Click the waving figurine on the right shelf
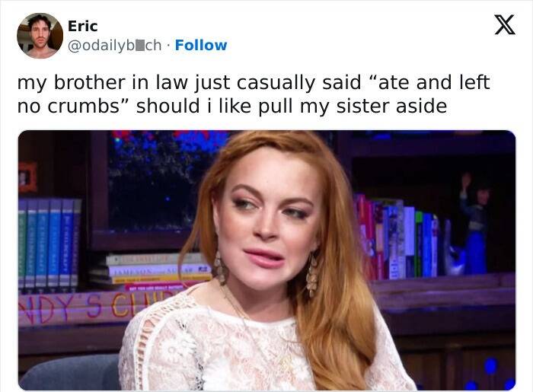 (x=474, y=225)
